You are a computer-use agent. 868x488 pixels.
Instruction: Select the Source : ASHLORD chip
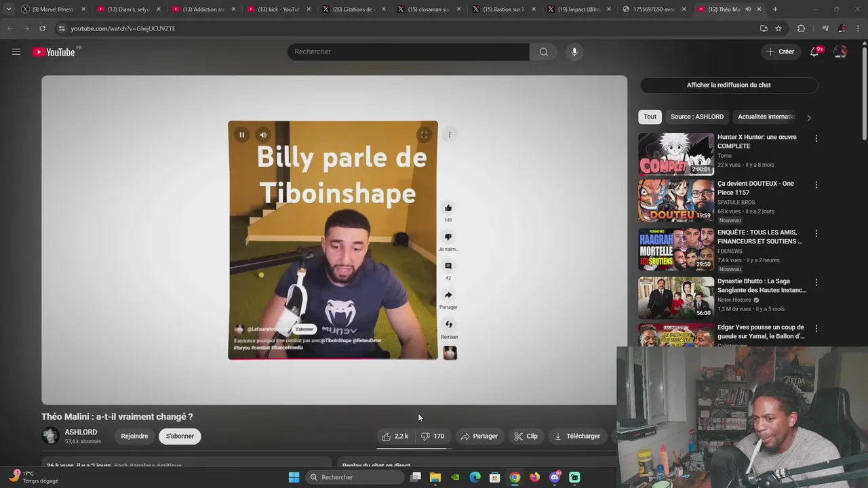tap(697, 117)
